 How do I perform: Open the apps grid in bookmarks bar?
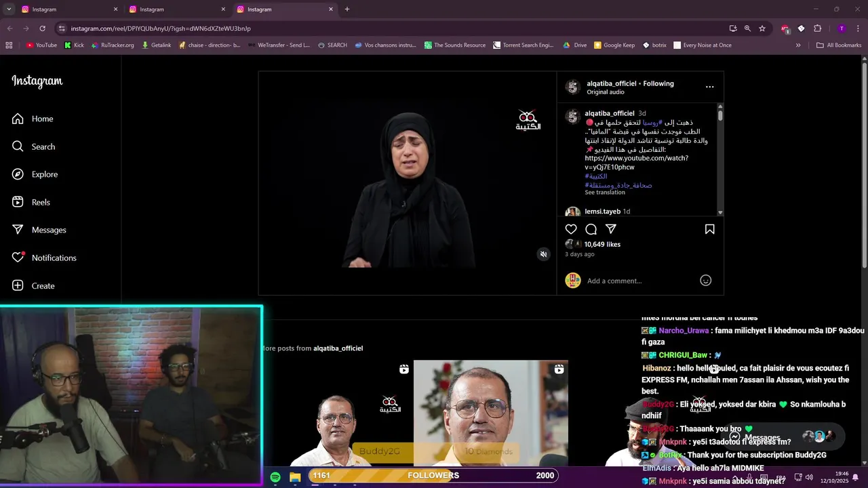tap(9, 45)
